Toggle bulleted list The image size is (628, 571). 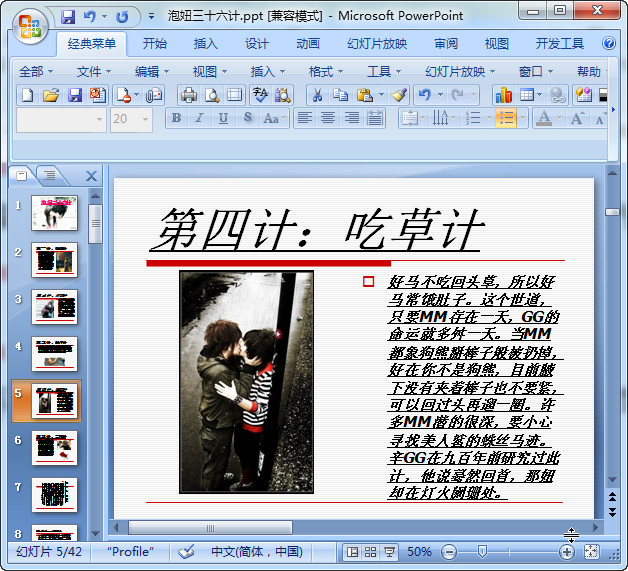click(x=506, y=118)
